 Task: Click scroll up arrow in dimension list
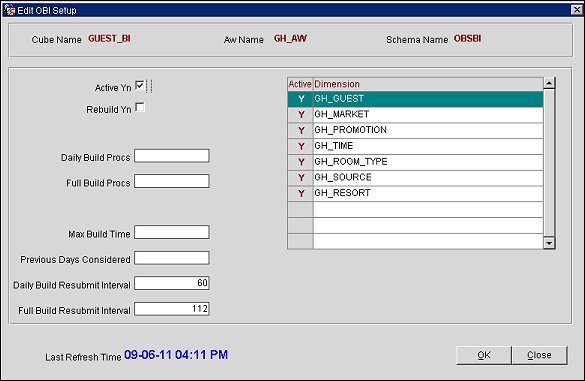click(x=549, y=83)
